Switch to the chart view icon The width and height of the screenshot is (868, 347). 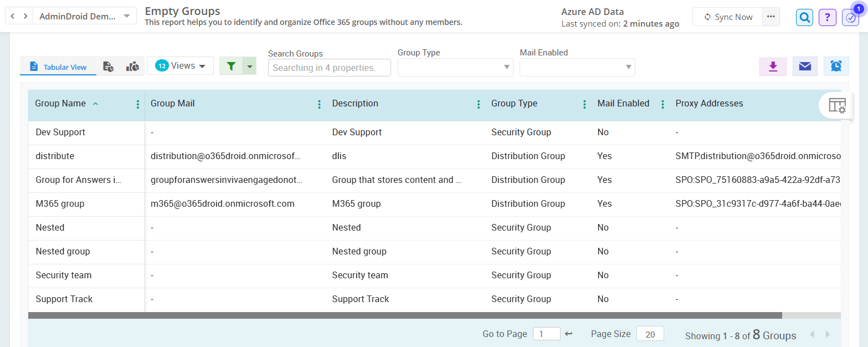pyautogui.click(x=132, y=67)
